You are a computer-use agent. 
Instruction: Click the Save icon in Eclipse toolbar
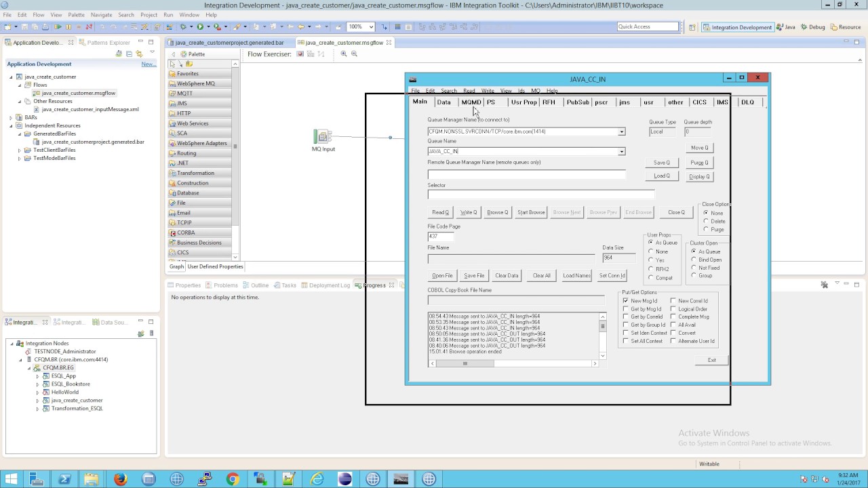tap(25, 27)
